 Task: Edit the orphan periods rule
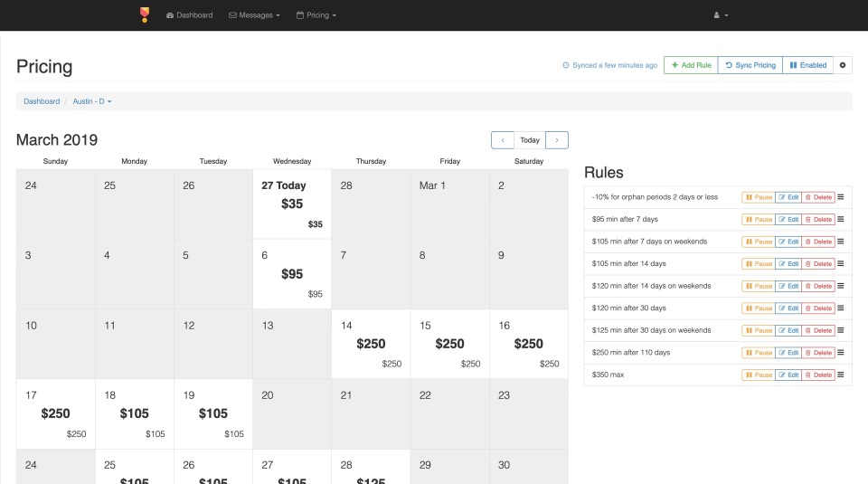[788, 197]
